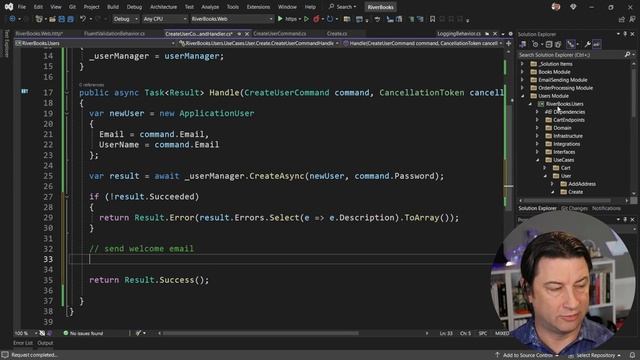Image resolution: width=640 pixels, height=360 pixels.
Task: Click the Copilot badge icon in title bar
Action: [x=573, y=7]
